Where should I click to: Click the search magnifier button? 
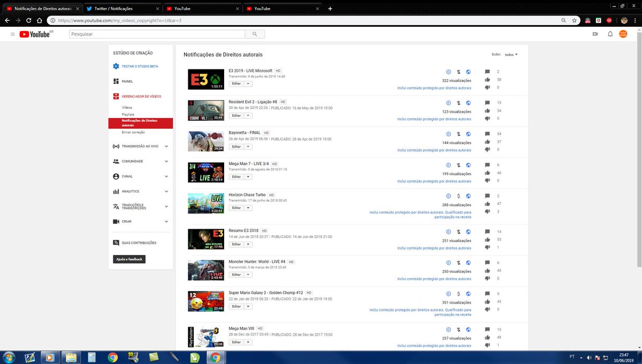(x=255, y=34)
